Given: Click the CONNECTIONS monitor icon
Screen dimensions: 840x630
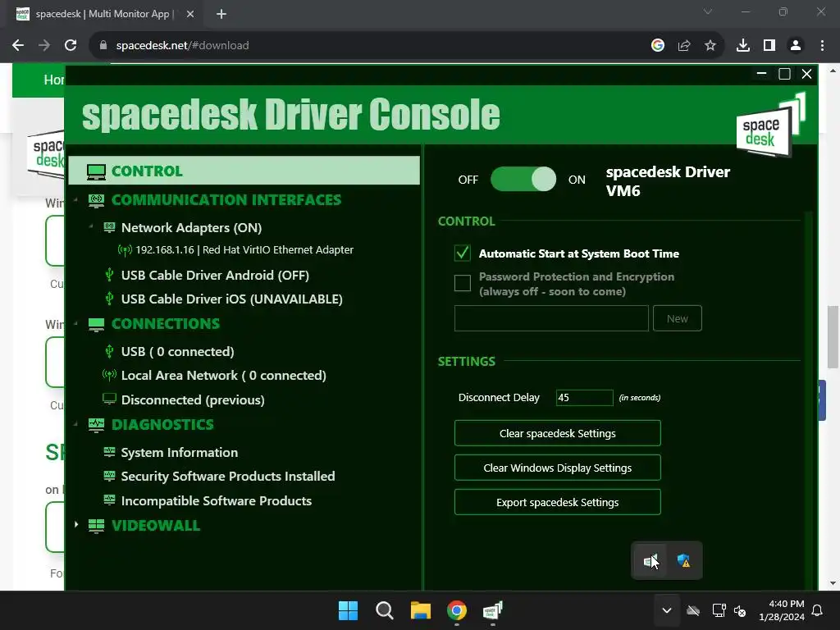Looking at the screenshot, I should coord(96,324).
